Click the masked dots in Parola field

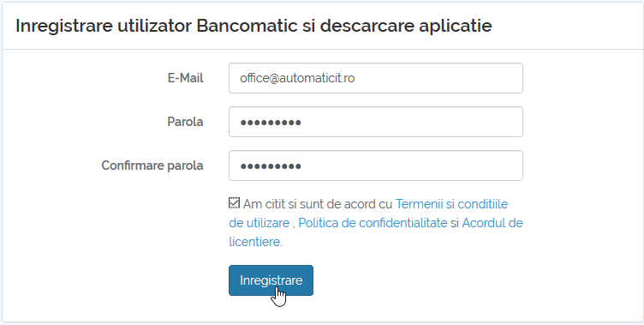tap(271, 122)
